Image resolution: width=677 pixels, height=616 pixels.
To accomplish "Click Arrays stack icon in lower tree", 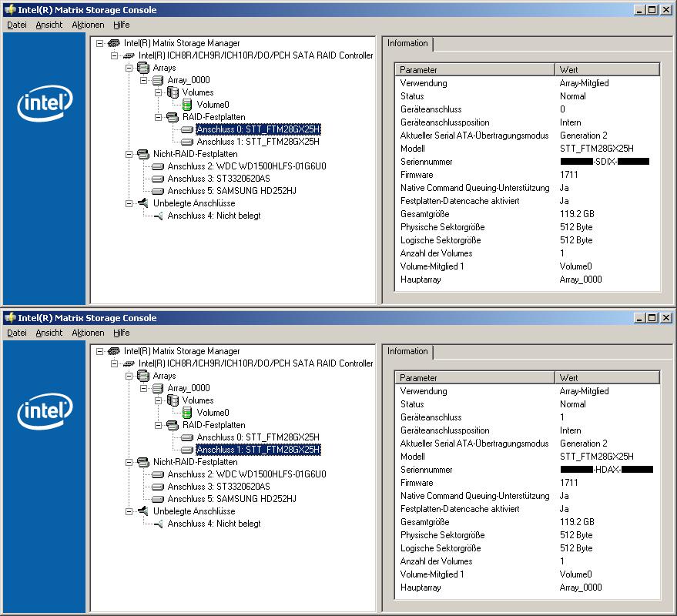I will [143, 376].
